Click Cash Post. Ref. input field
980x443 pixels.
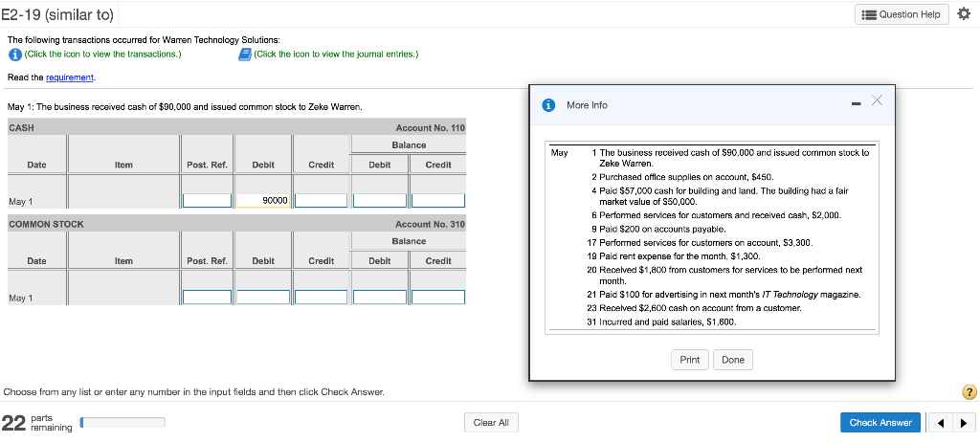(x=208, y=201)
